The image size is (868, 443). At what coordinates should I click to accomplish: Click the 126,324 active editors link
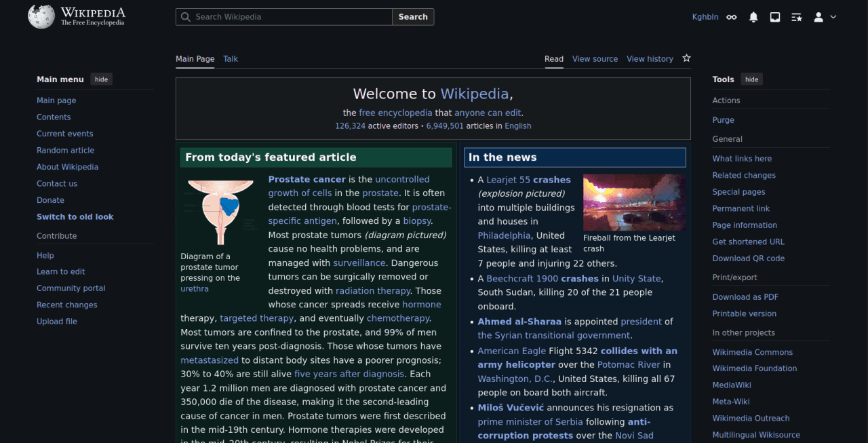[x=350, y=126]
